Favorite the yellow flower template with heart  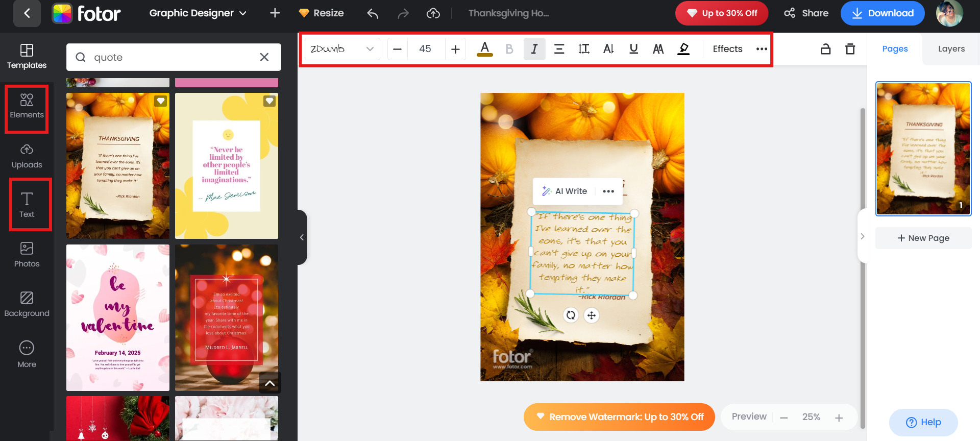pyautogui.click(x=269, y=101)
